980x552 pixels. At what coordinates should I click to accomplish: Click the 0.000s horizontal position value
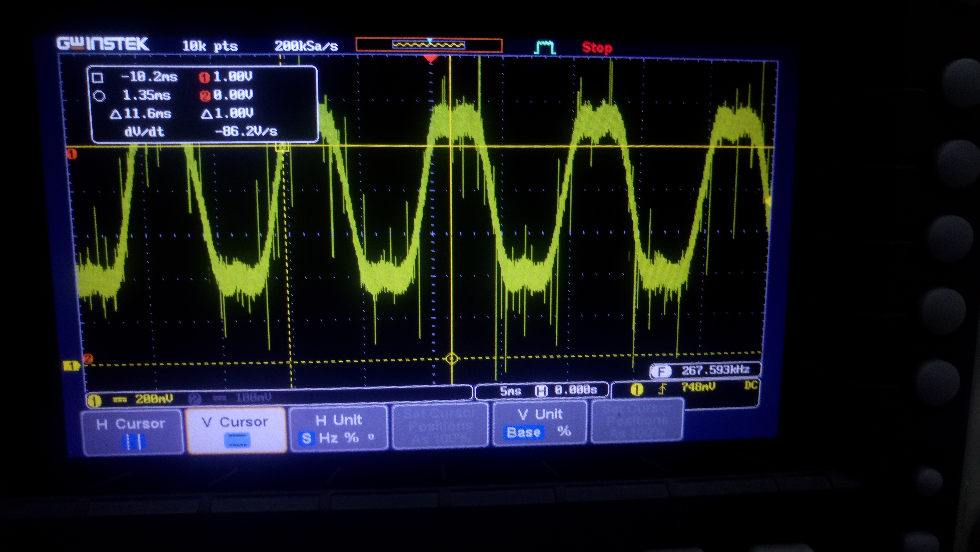tap(576, 390)
